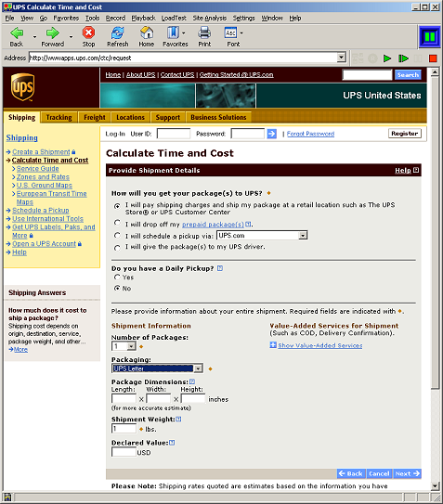
Task: Open the Back button history dropdown arrow
Action: click(34, 36)
